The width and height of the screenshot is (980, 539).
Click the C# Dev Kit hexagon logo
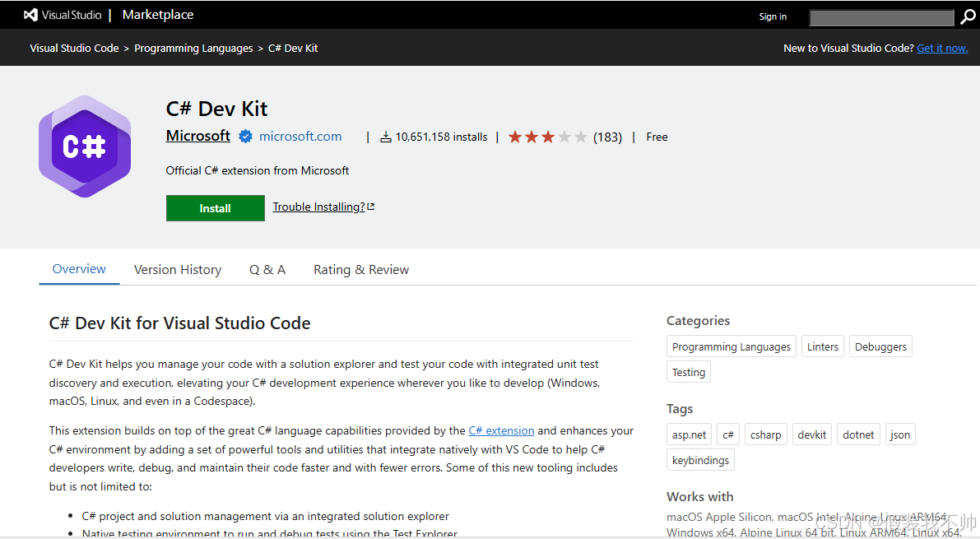pos(85,146)
